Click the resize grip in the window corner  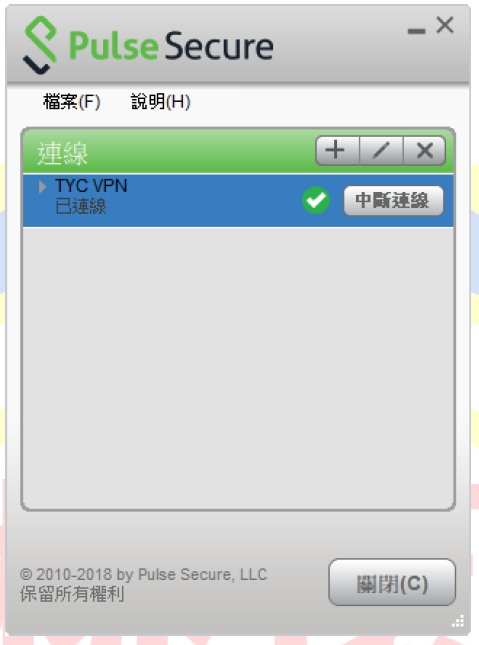[x=458, y=621]
